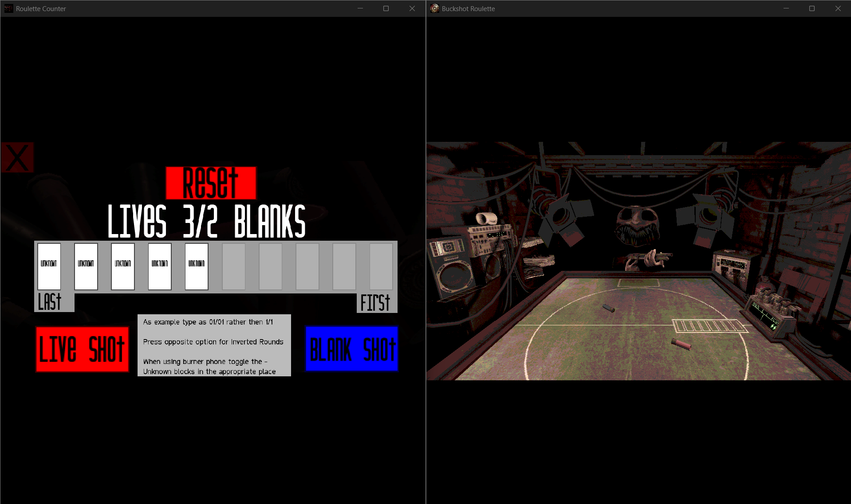The image size is (851, 504).
Task: Toggle the fifth Unknown block from Last
Action: (197, 266)
